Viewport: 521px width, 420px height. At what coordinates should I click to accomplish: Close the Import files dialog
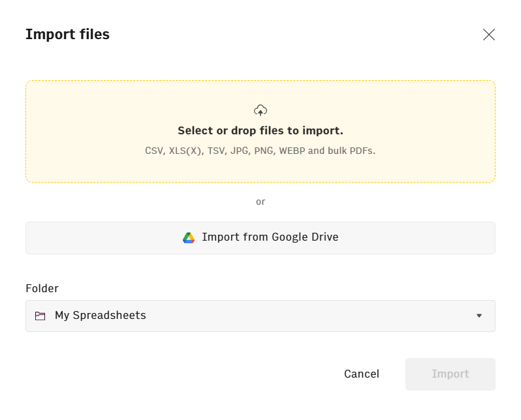[x=488, y=35]
